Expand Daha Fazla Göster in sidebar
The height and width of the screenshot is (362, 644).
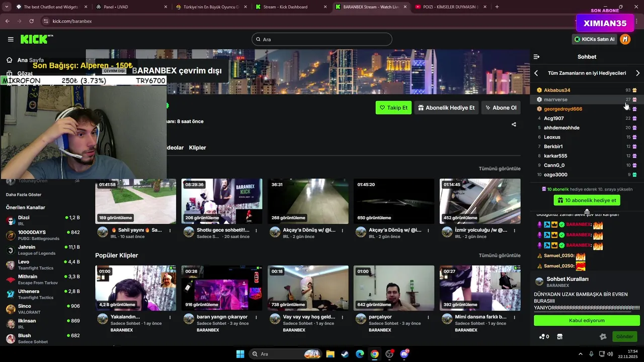pyautogui.click(x=24, y=195)
